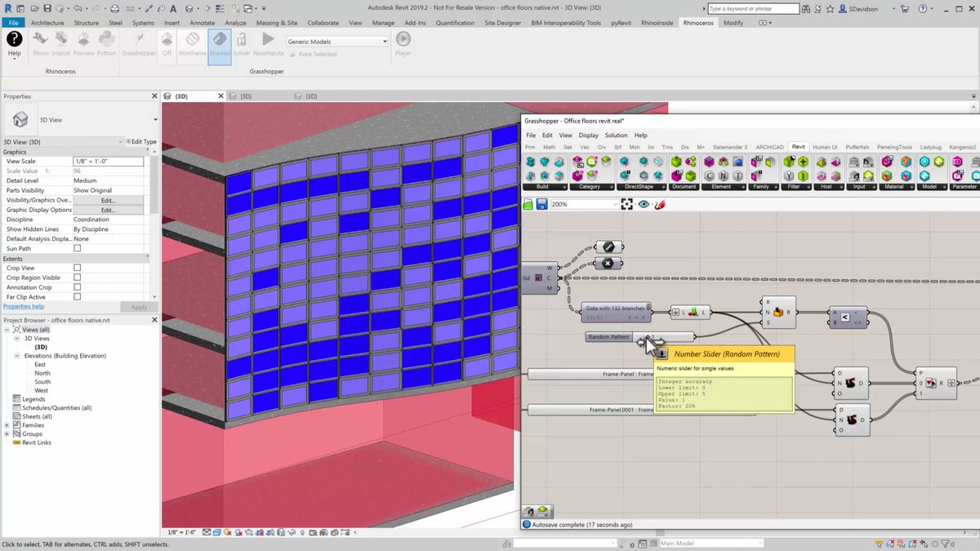
Task: Click the Random Pattern number slider
Action: (640, 336)
